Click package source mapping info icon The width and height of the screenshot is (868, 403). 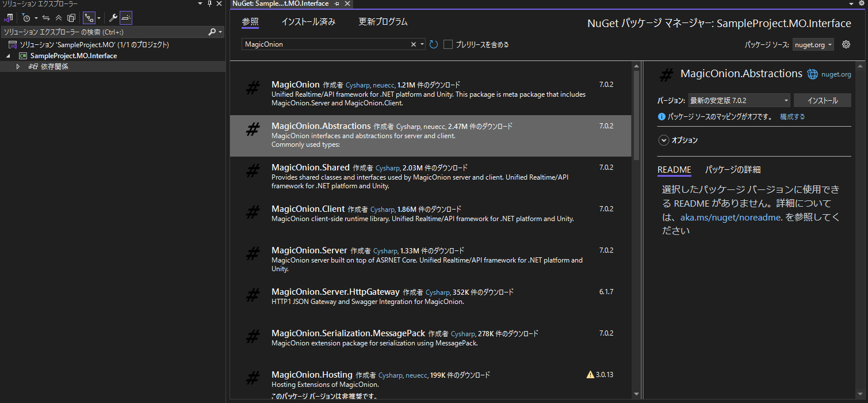tap(661, 116)
